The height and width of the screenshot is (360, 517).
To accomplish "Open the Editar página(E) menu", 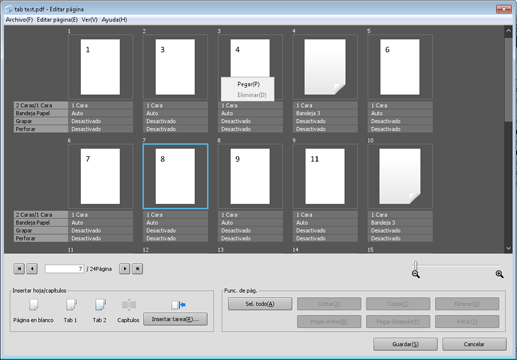I will point(57,20).
